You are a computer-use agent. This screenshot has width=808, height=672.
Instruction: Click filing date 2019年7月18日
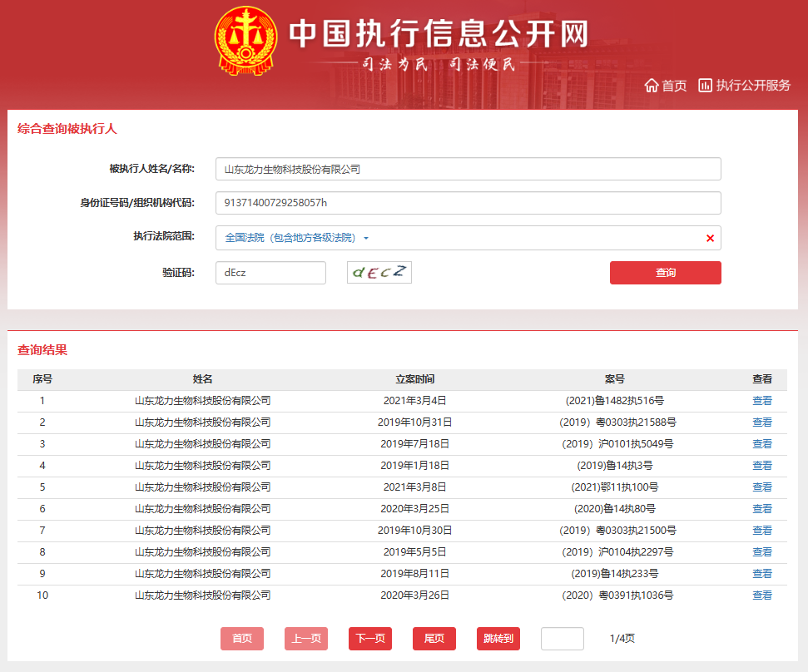[x=415, y=444]
